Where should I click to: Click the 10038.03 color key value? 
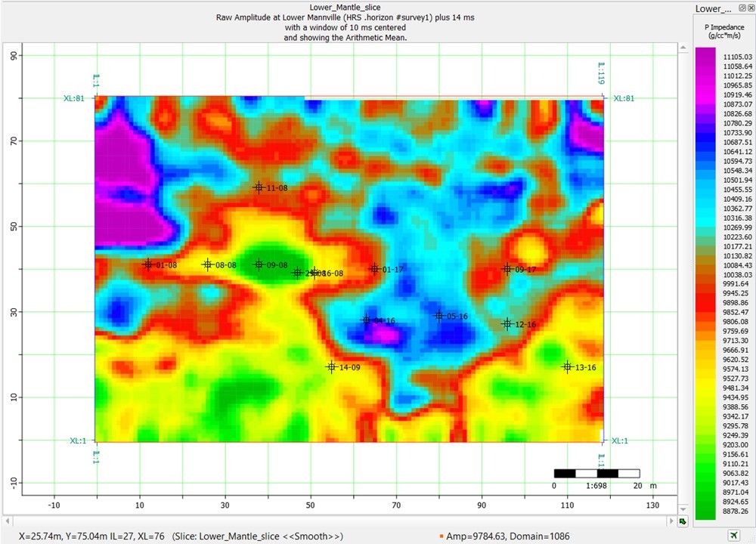tap(737, 275)
